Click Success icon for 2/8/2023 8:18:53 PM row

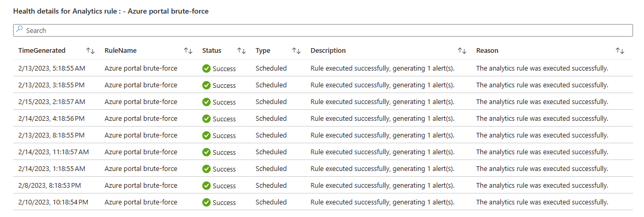[206, 186]
